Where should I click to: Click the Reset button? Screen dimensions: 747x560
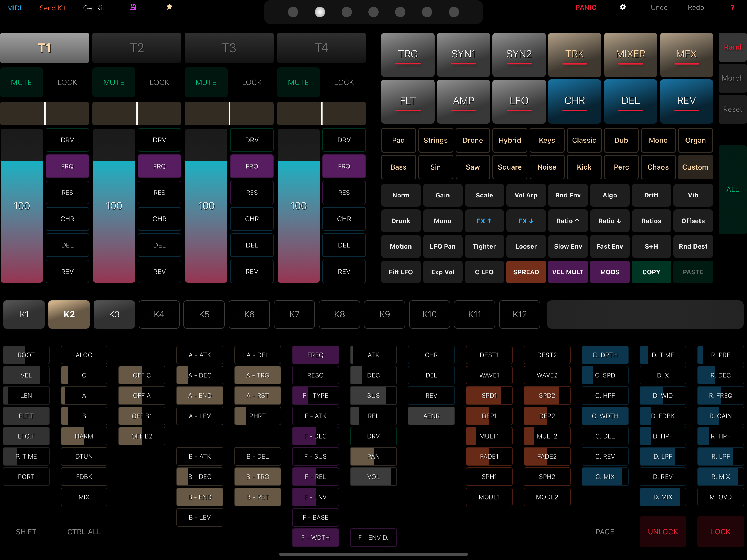pyautogui.click(x=733, y=109)
